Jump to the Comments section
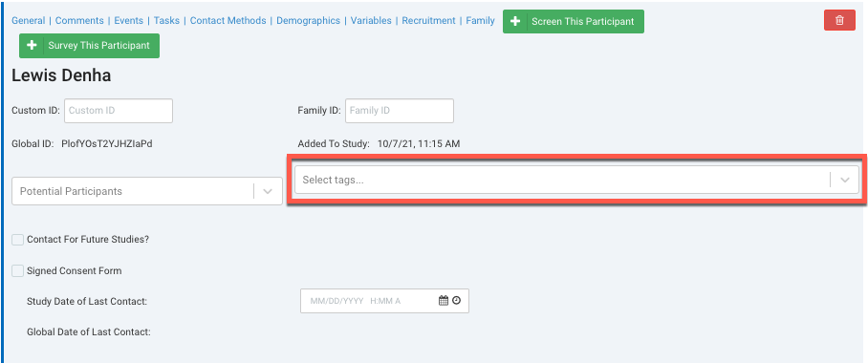868x363 pixels. (79, 20)
